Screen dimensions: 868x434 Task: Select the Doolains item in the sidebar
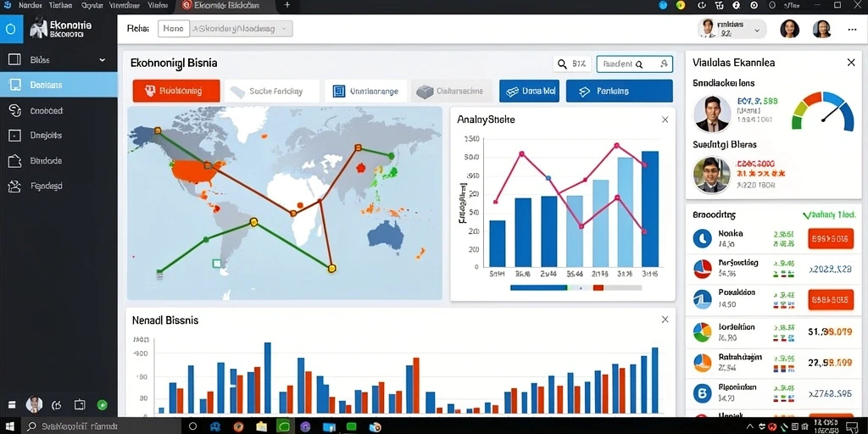[58, 86]
